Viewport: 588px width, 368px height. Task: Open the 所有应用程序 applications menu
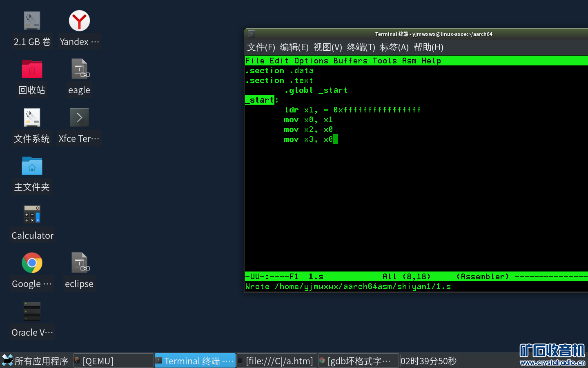point(35,361)
